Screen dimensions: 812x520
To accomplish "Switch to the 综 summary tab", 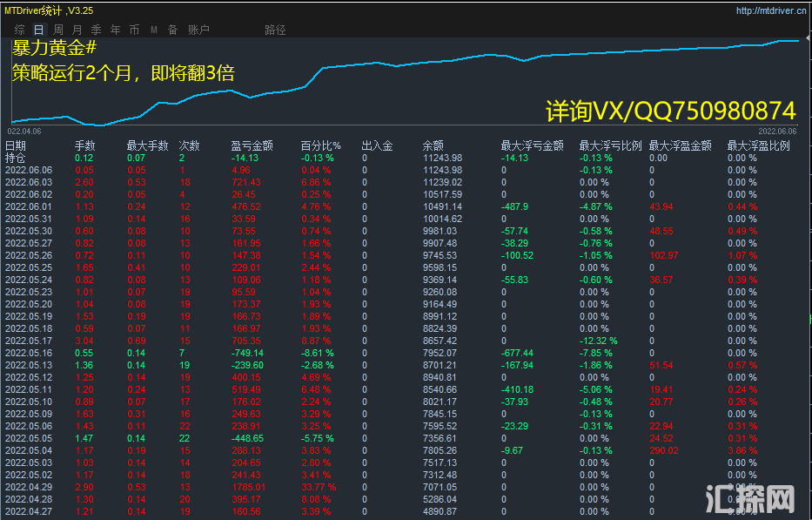I will click(19, 30).
